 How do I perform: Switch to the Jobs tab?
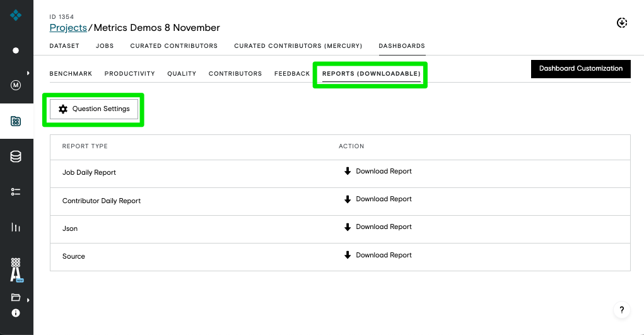(105, 46)
